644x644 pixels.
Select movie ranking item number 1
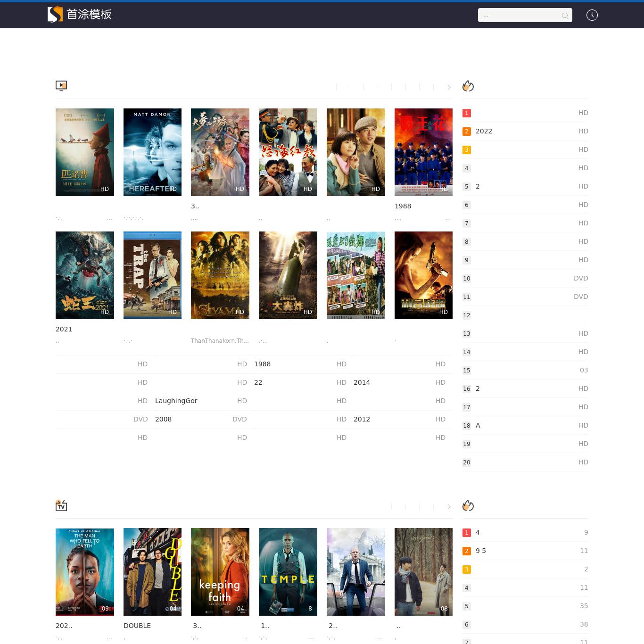coord(525,113)
